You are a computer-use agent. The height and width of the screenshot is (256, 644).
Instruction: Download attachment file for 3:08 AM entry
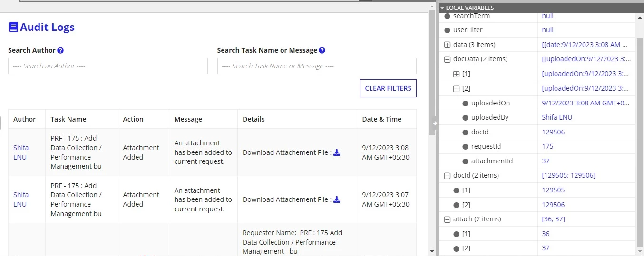(337, 152)
